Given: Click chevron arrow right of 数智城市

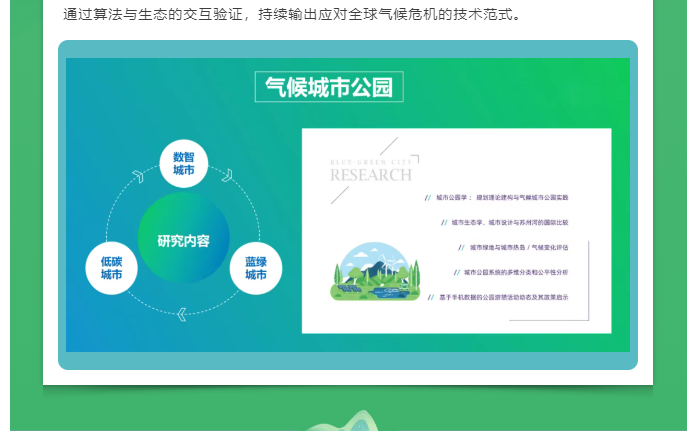Looking at the screenshot, I should (227, 176).
